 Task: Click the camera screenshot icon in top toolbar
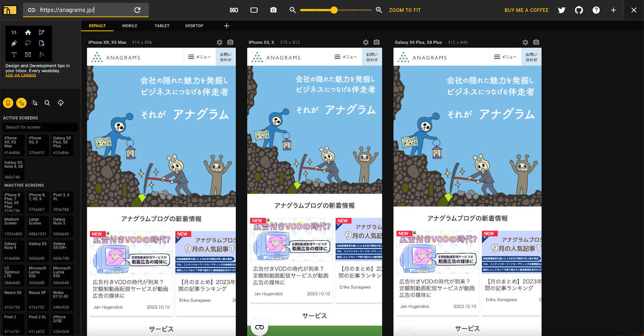[x=273, y=10]
